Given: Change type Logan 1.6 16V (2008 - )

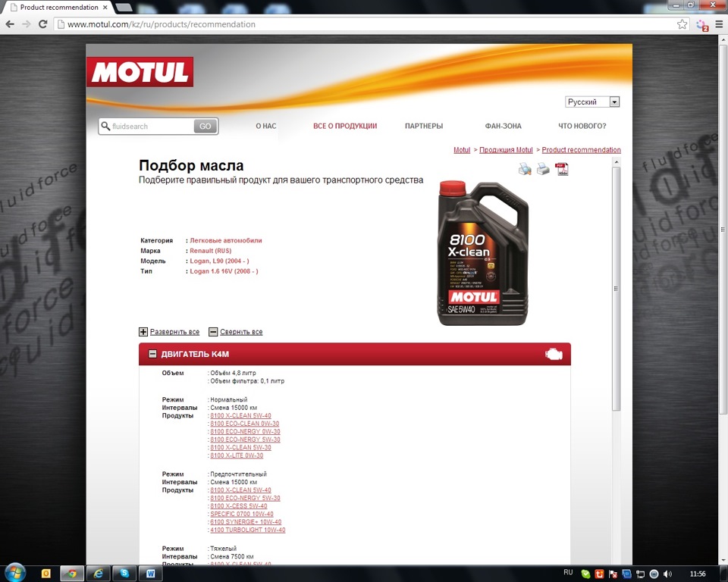Looking at the screenshot, I should (x=224, y=271).
